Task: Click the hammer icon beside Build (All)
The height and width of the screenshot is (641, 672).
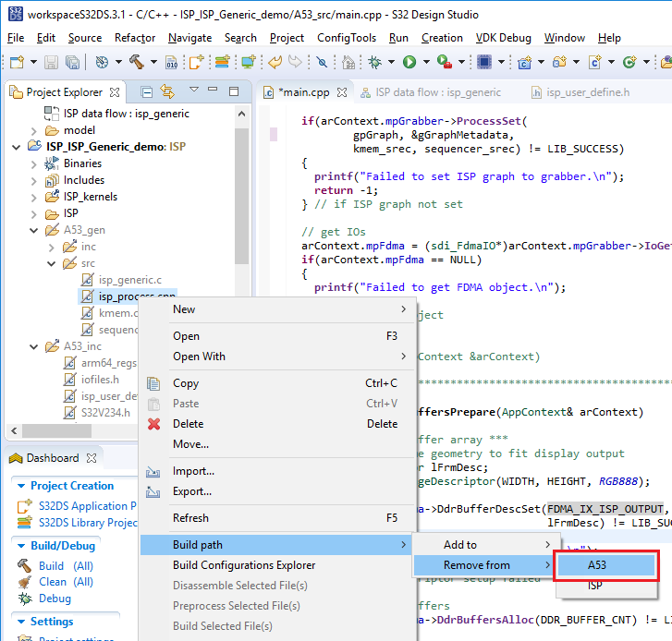Action: click(23, 565)
